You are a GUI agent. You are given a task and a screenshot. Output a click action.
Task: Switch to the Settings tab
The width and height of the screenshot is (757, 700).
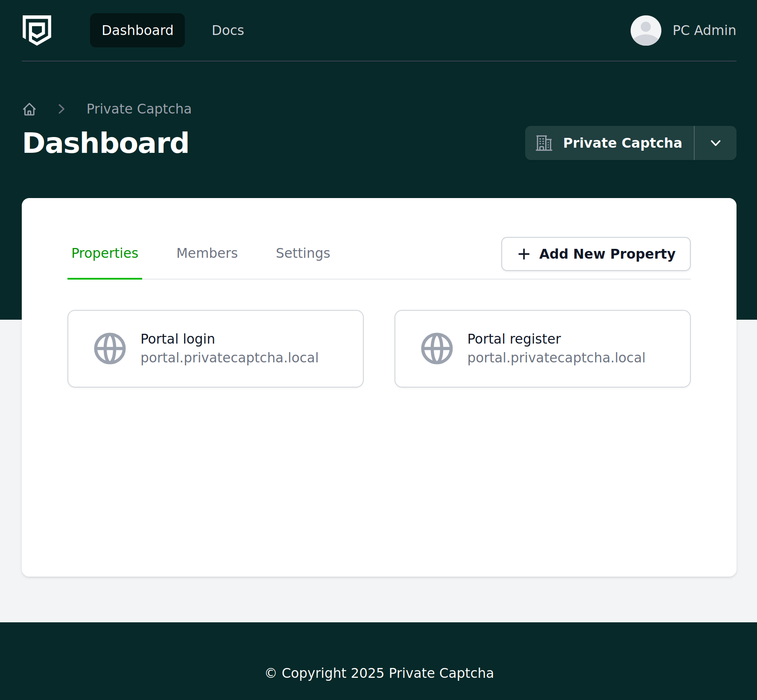[303, 253]
